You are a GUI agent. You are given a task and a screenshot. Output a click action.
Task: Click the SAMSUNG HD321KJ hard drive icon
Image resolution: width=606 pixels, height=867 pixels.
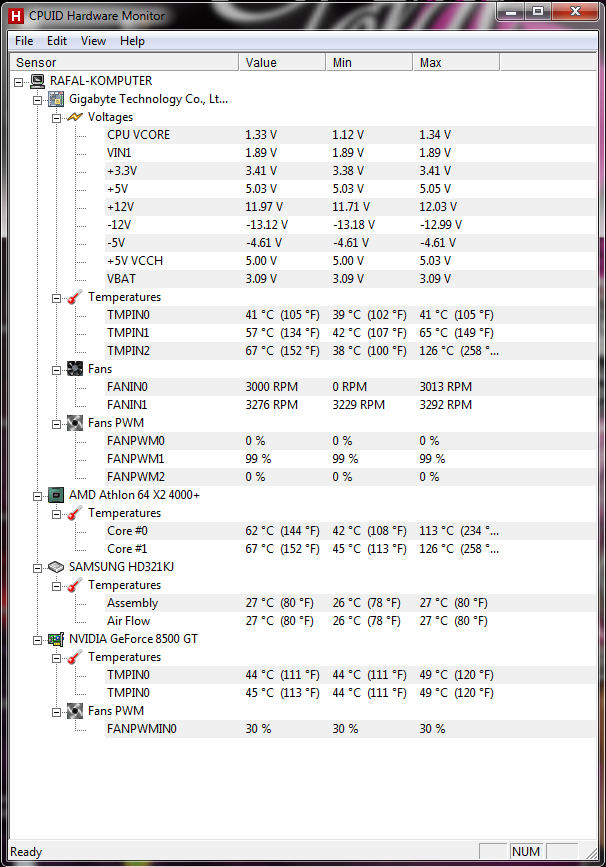(56, 567)
